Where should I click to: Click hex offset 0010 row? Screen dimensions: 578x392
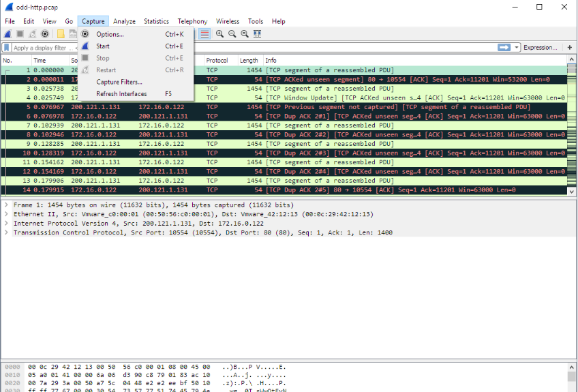pyautogui.click(x=146, y=375)
